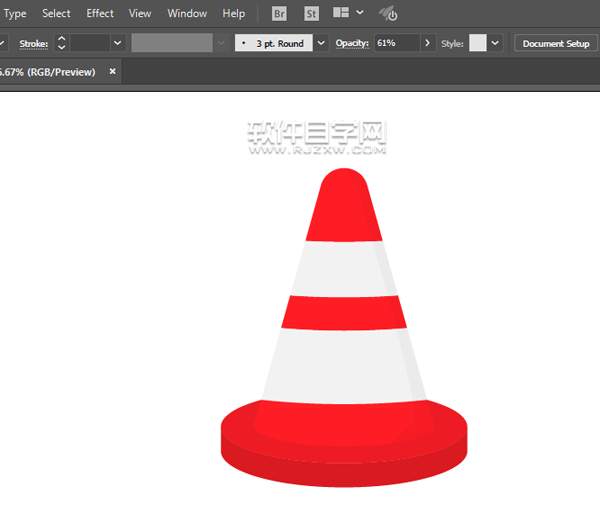Open the stroke weight dropdown
600x505 pixels.
(x=117, y=43)
